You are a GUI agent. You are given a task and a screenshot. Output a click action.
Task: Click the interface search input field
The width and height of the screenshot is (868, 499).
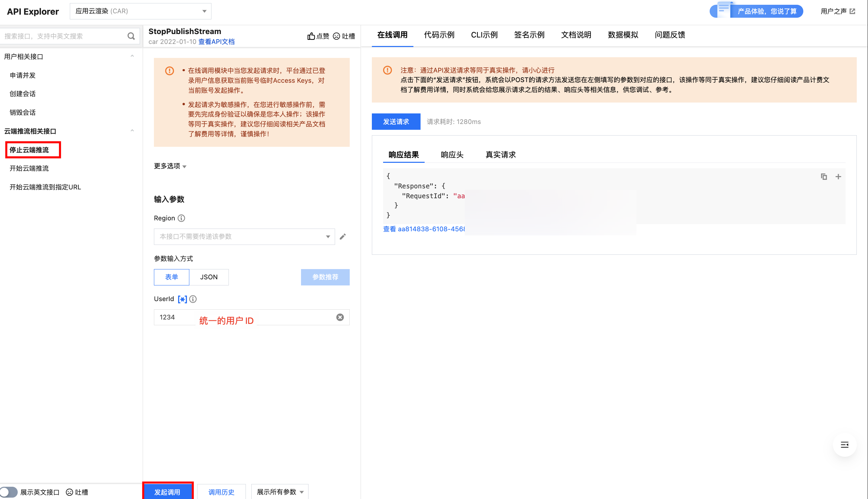[63, 36]
